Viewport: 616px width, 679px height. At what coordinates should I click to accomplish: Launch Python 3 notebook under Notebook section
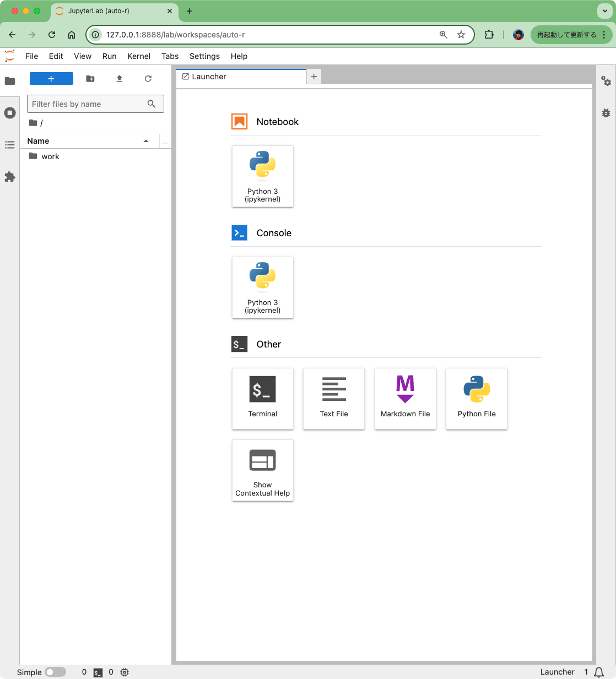pyautogui.click(x=263, y=176)
